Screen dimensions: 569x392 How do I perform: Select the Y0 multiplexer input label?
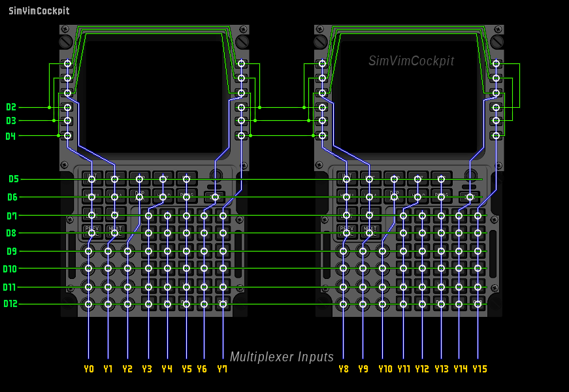tap(89, 369)
